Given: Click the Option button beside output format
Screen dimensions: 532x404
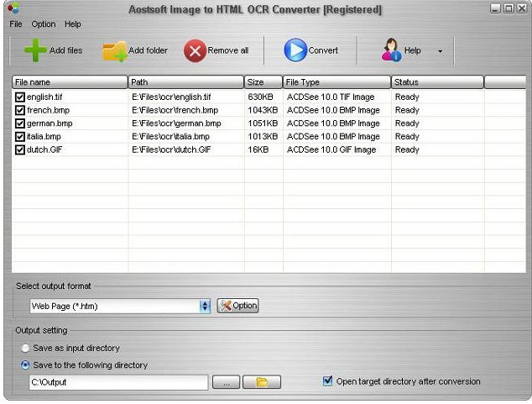Looking at the screenshot, I should (x=237, y=306).
